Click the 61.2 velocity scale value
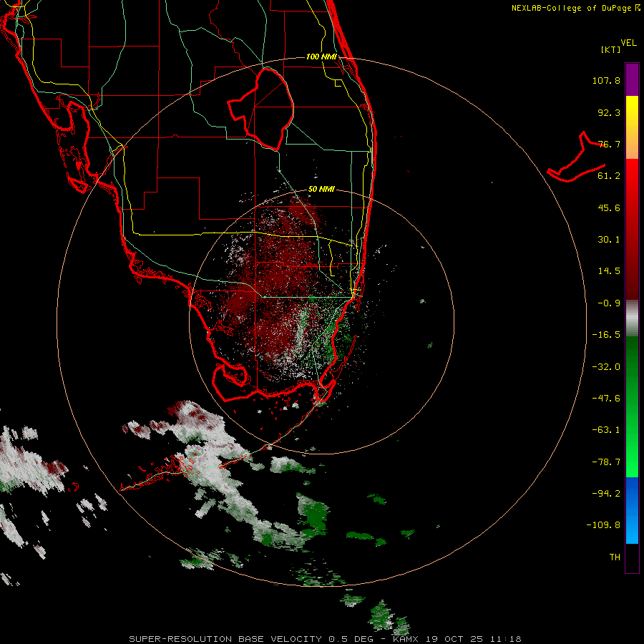Screen dimensions: 644x644 pyautogui.click(x=609, y=176)
